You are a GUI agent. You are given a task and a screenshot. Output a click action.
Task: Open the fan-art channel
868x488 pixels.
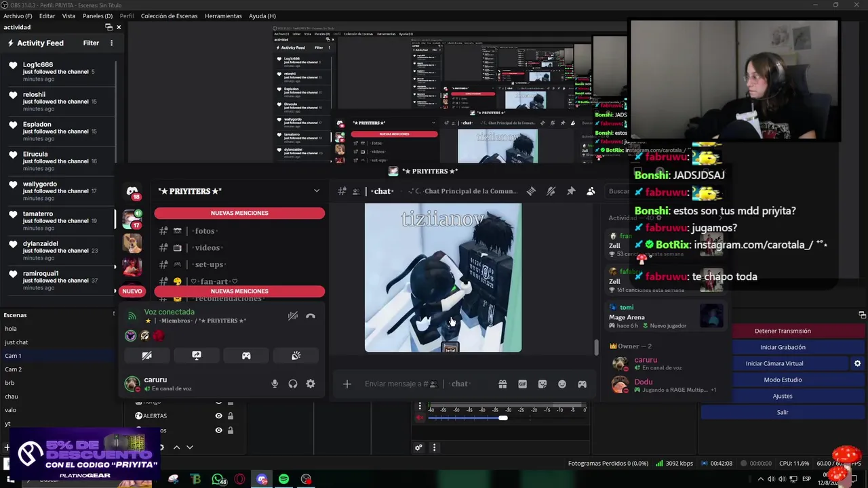pyautogui.click(x=214, y=281)
